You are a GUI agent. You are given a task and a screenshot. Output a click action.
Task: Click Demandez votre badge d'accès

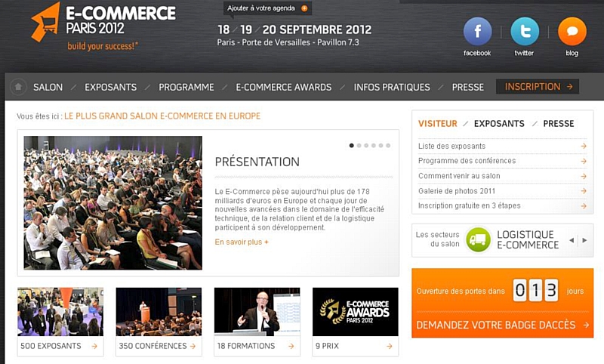click(502, 325)
